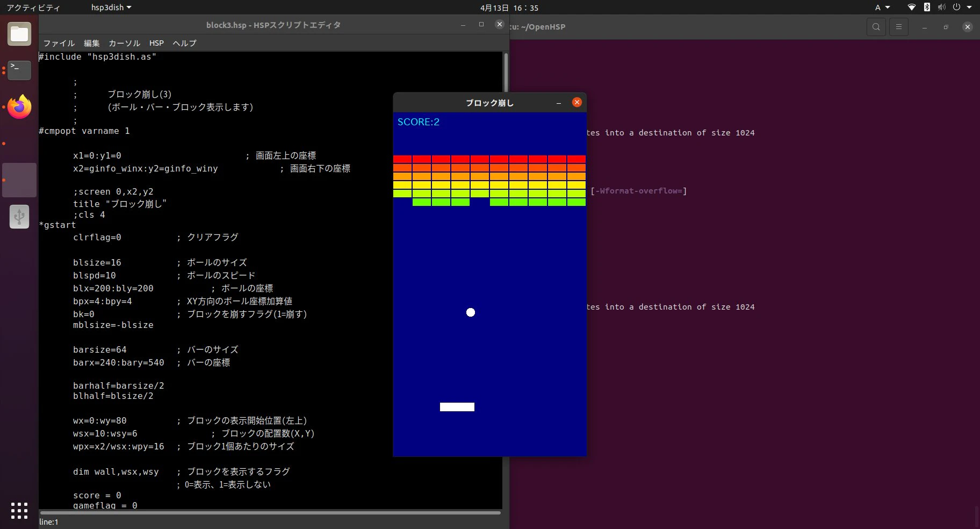Click the editor horizontal scrollbar
The image size is (980, 529).
click(x=270, y=513)
